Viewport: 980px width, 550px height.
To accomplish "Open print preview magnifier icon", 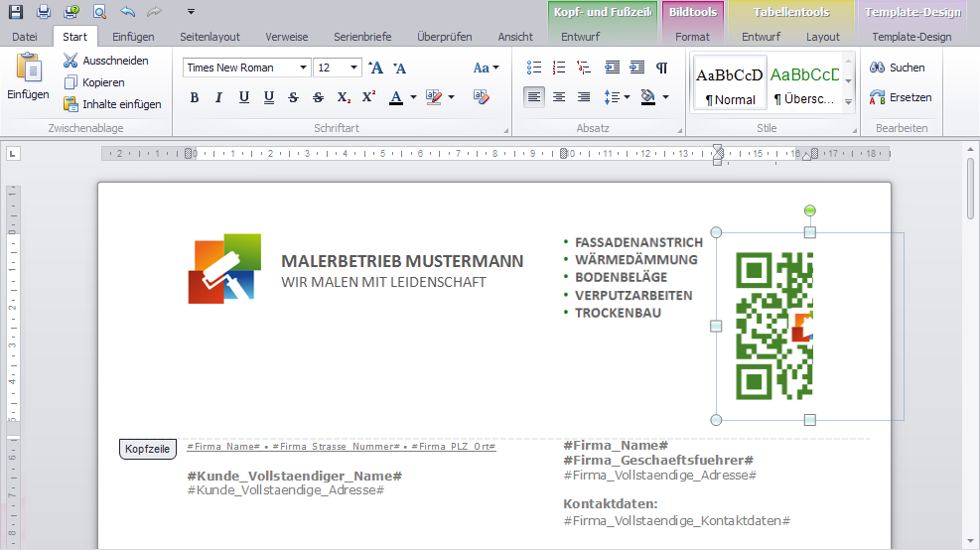I will [x=99, y=11].
